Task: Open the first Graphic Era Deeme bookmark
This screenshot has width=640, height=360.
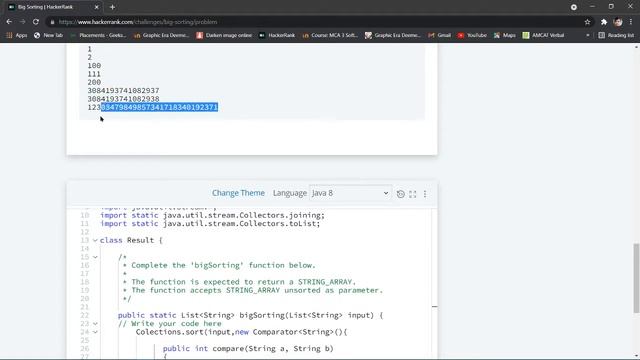Action: [162, 36]
